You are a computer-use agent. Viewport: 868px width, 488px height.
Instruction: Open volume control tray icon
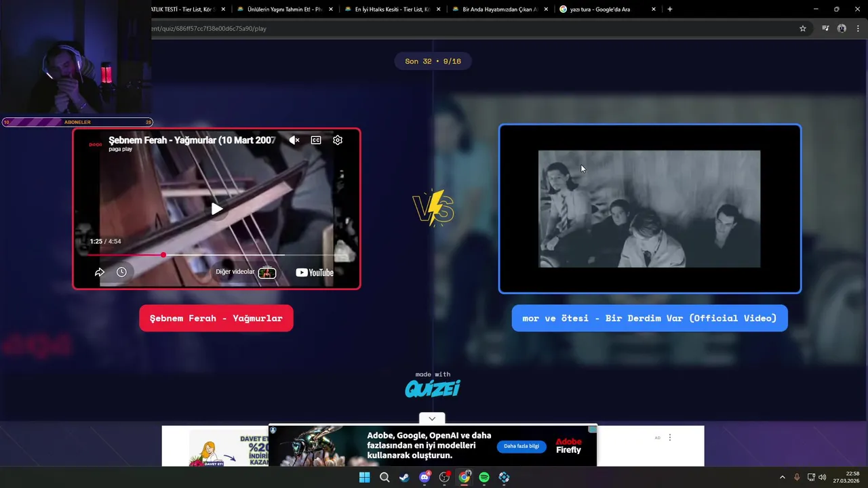[x=823, y=477]
